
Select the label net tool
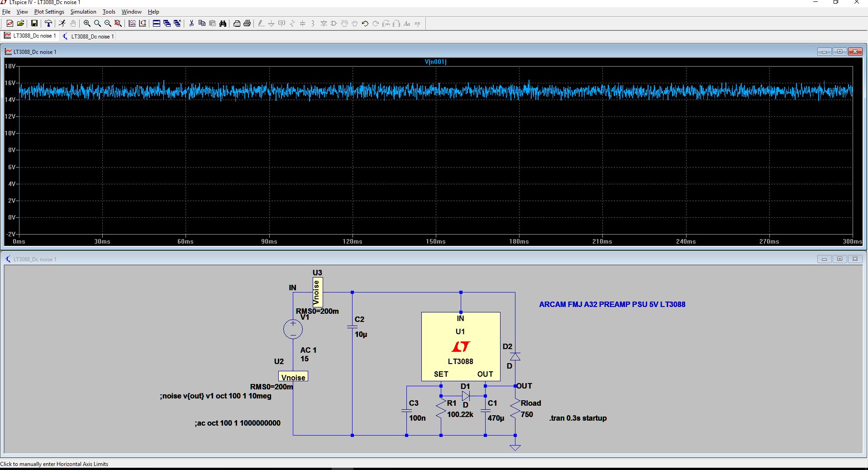point(282,24)
